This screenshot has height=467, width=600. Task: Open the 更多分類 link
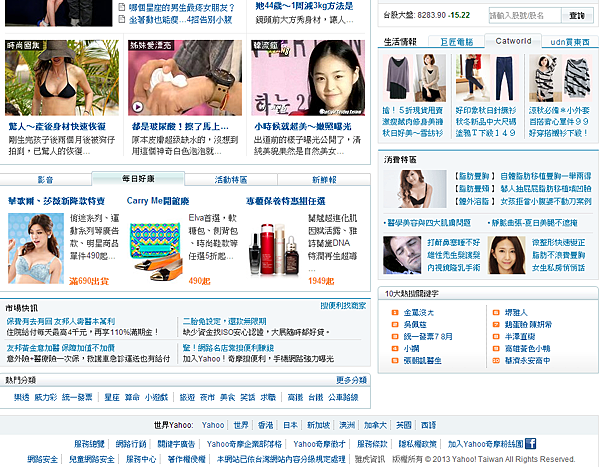tap(351, 380)
